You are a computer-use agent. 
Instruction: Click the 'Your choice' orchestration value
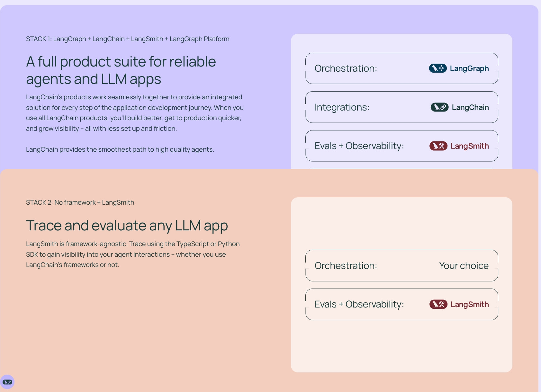464,266
